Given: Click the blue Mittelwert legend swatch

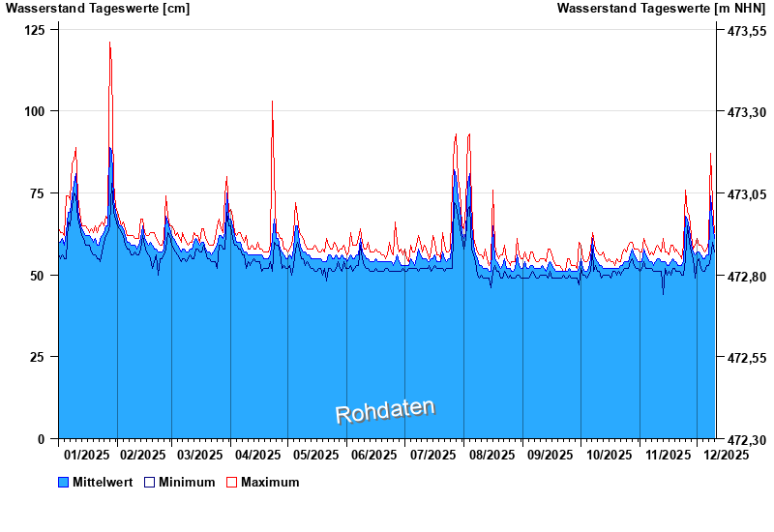Looking at the screenshot, I should tap(64, 482).
